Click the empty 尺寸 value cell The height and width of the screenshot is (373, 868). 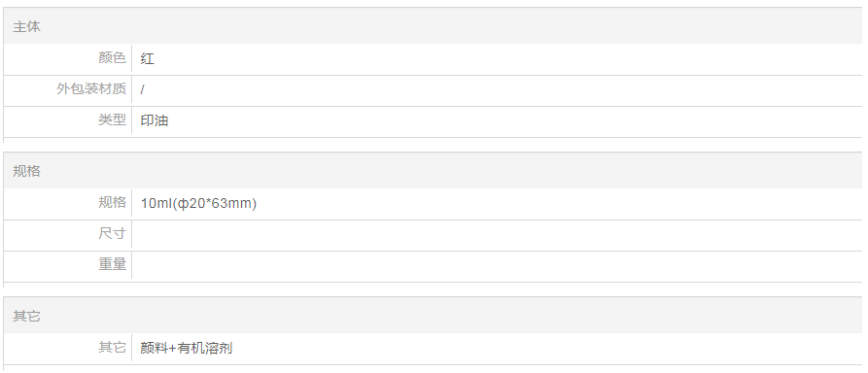click(x=497, y=234)
